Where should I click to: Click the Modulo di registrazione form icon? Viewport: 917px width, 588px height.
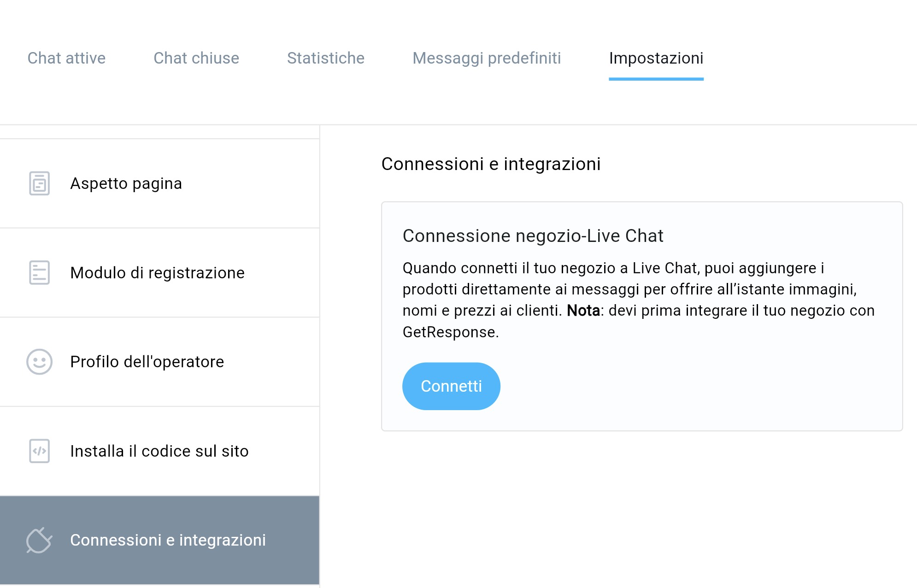[x=39, y=273]
